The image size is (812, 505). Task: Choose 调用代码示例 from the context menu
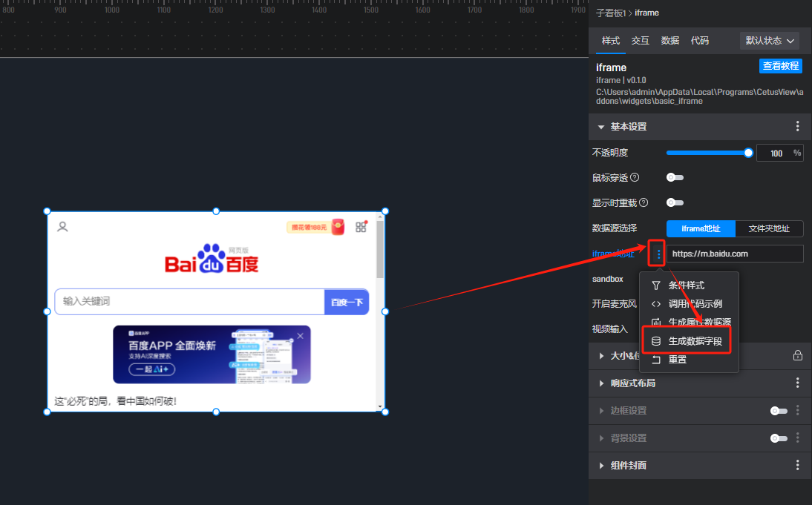(x=689, y=304)
